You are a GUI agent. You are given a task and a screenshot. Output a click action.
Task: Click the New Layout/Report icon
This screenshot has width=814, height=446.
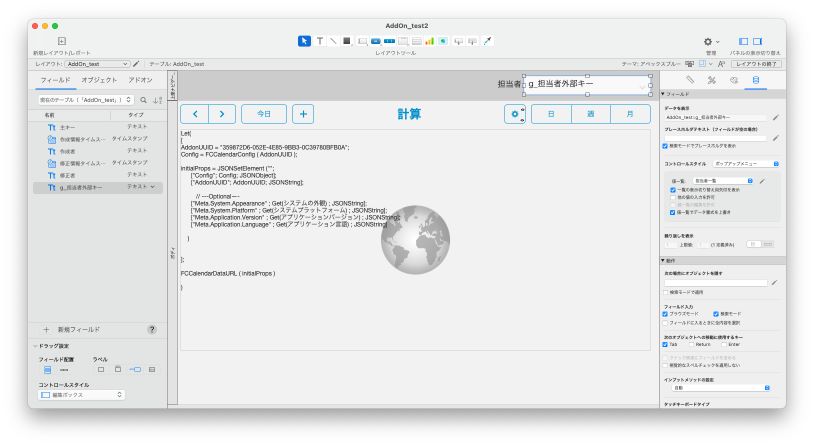pyautogui.click(x=62, y=41)
